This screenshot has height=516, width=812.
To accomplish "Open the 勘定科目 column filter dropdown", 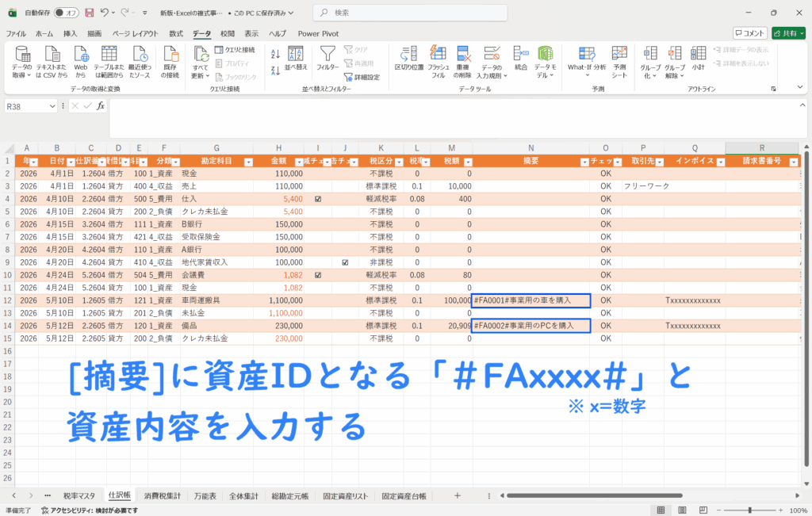I will click(248, 161).
